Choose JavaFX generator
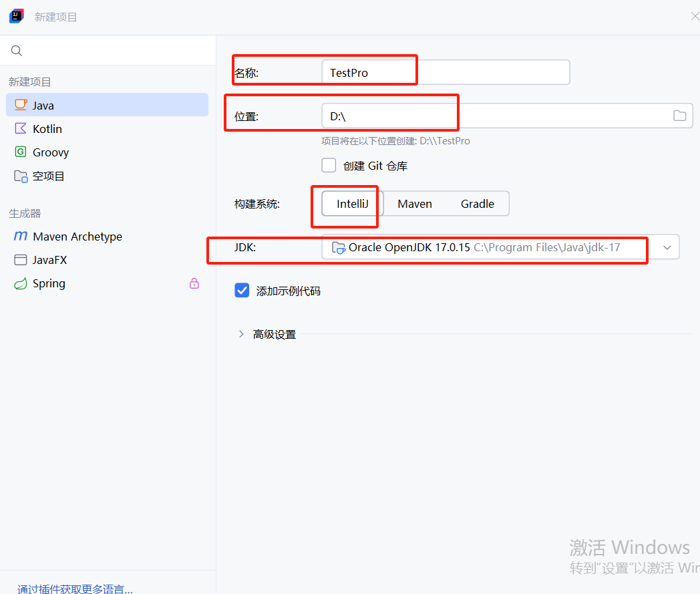Image resolution: width=700 pixels, height=594 pixels. (107, 260)
